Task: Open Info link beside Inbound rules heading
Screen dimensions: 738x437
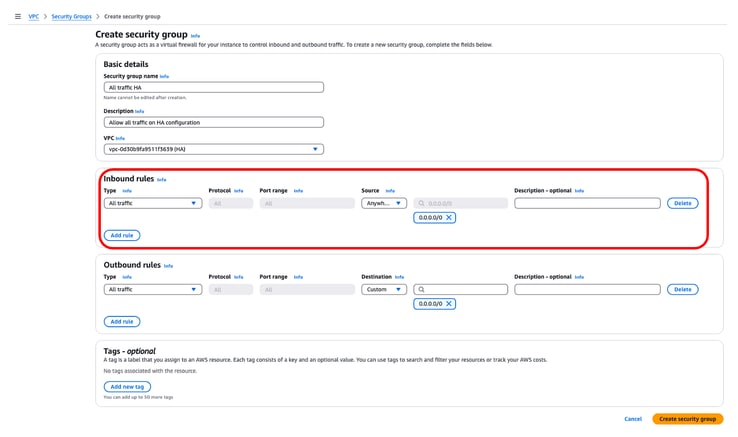Action: [161, 179]
